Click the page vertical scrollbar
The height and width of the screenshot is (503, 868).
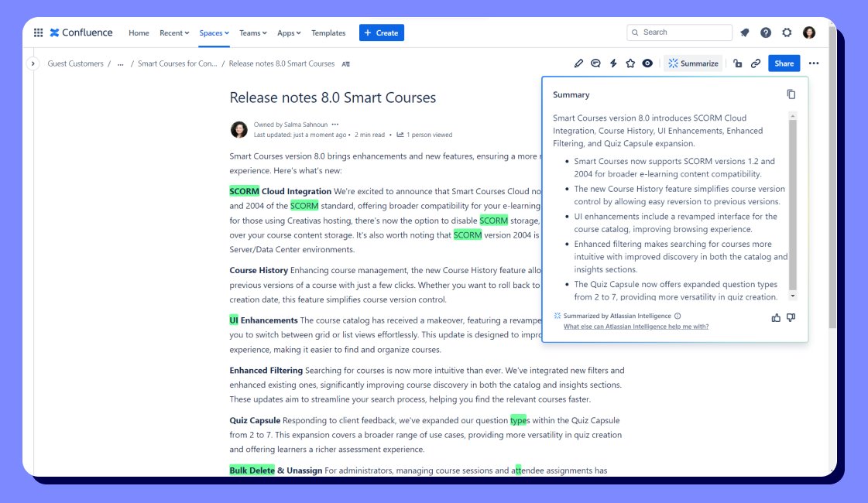click(x=832, y=177)
